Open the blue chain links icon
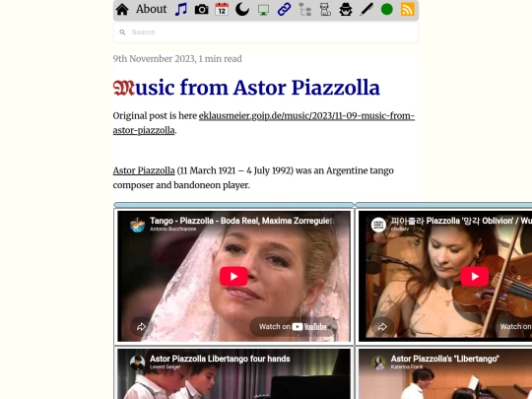 [x=284, y=10]
